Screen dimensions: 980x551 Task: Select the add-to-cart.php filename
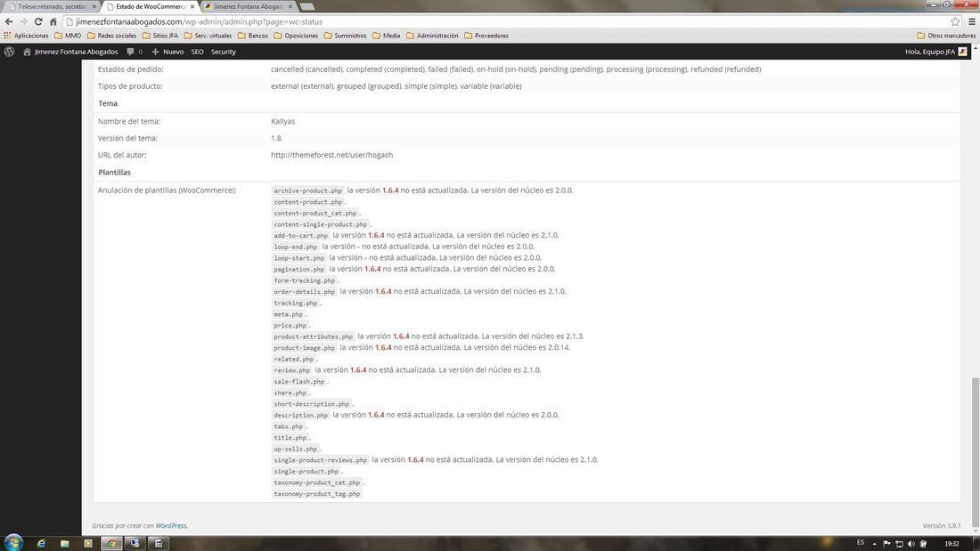pyautogui.click(x=300, y=236)
